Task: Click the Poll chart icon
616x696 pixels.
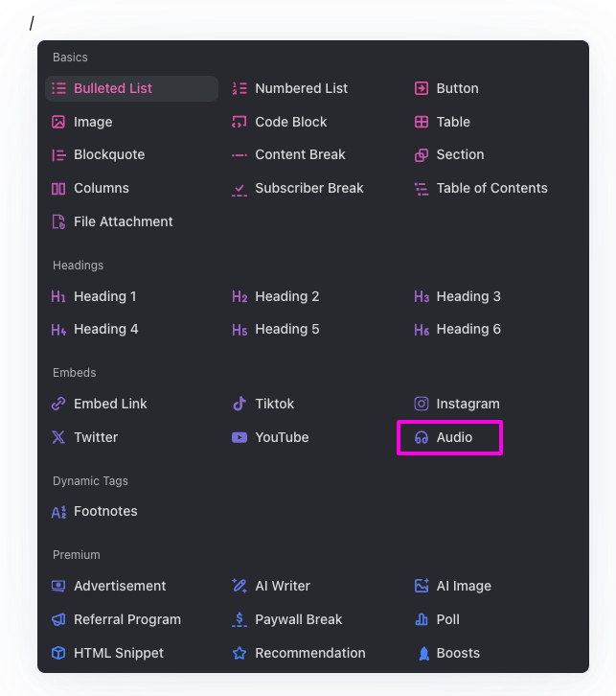Action: 422,619
